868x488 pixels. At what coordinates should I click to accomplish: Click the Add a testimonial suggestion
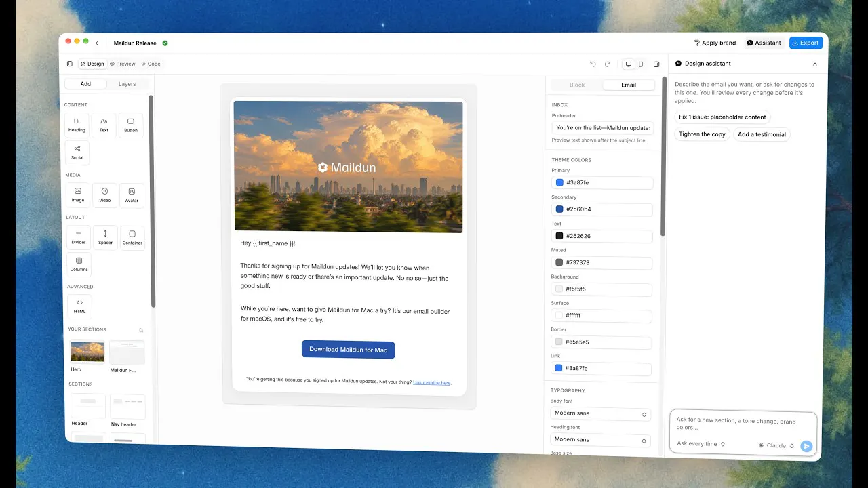(762, 134)
